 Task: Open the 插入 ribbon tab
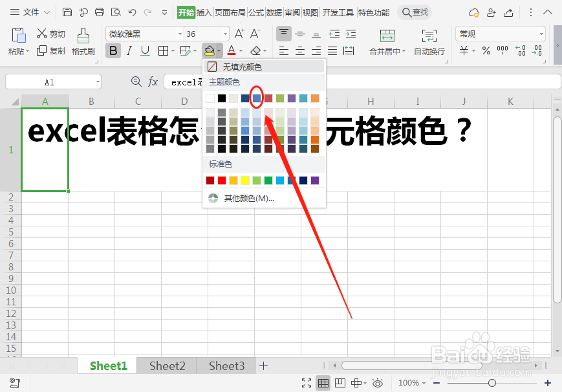point(204,12)
